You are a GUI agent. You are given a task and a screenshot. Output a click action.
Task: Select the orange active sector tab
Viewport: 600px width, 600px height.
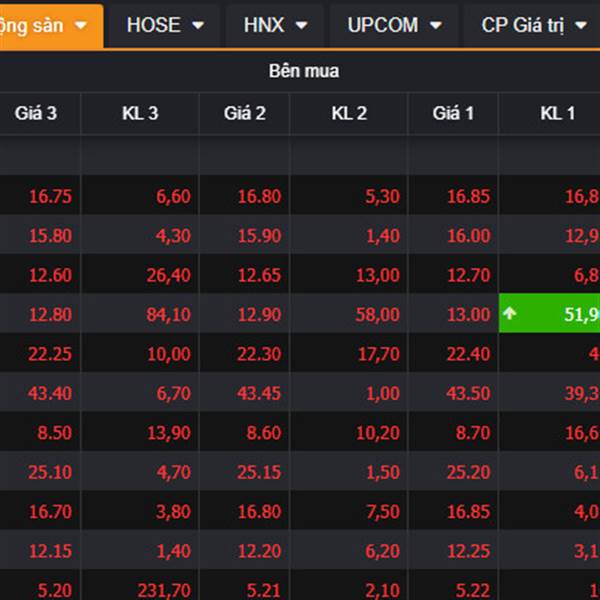click(50, 25)
